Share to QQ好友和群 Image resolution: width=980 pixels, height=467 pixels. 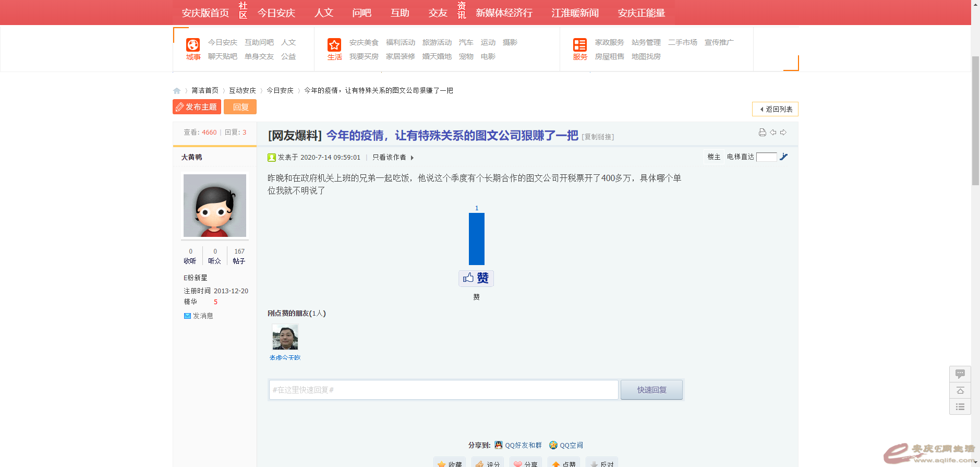pos(518,445)
